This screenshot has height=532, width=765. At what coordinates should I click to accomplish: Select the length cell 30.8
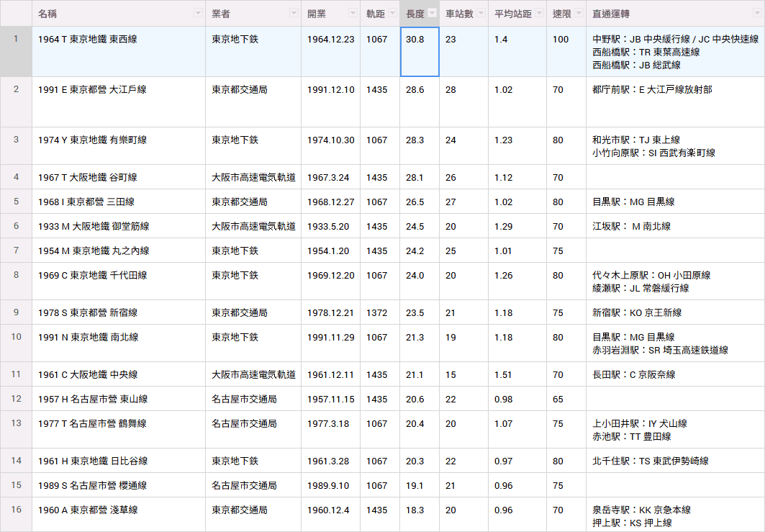[x=420, y=51]
